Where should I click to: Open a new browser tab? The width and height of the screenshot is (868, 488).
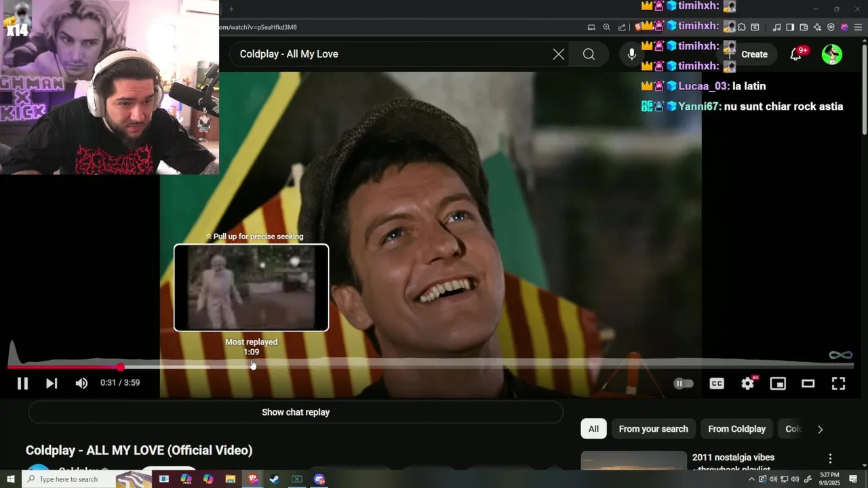point(231,9)
